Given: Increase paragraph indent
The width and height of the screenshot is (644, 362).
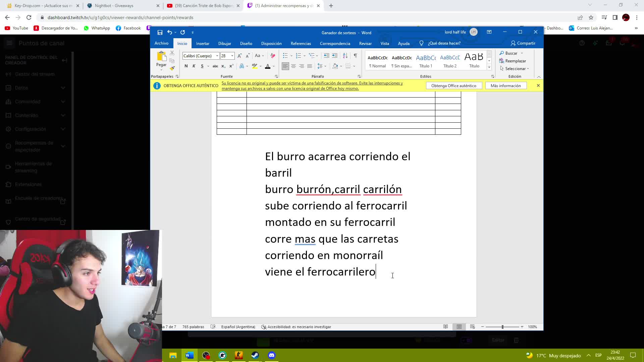Looking at the screenshot, I should point(335,56).
